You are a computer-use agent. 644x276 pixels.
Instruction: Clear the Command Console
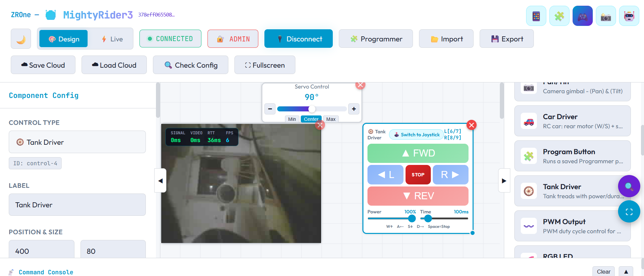click(604, 271)
